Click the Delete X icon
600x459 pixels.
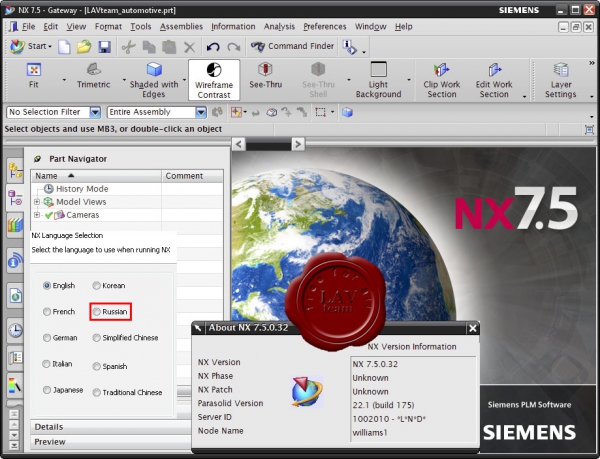tap(189, 47)
